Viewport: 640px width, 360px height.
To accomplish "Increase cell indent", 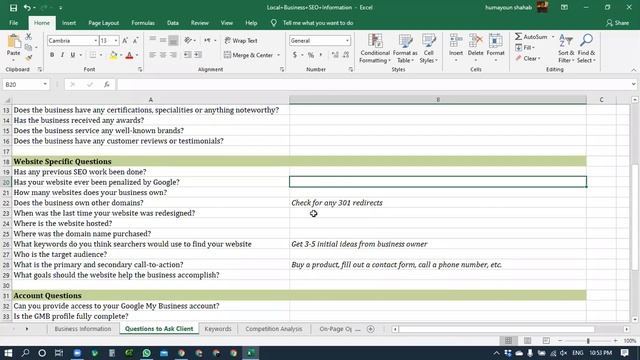I will click(x=198, y=55).
